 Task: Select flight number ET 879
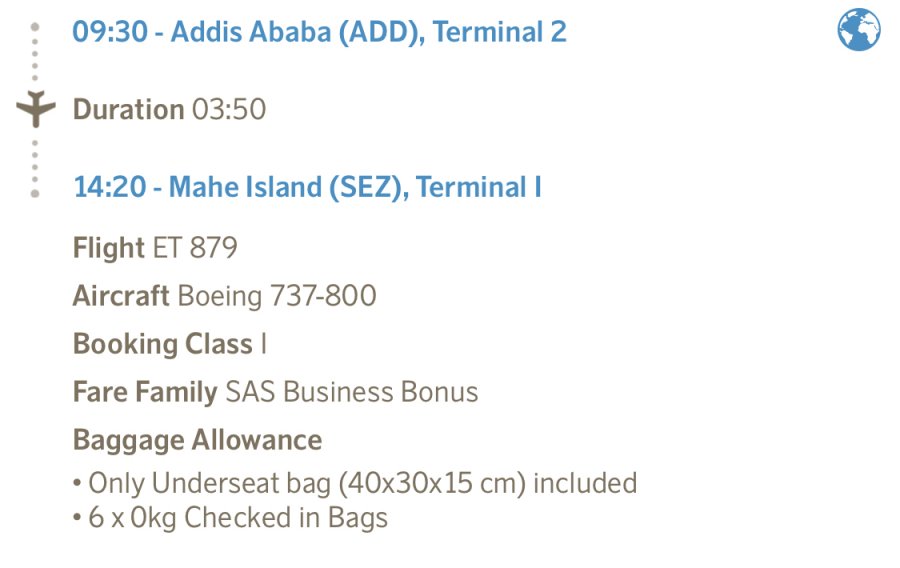[x=195, y=248]
